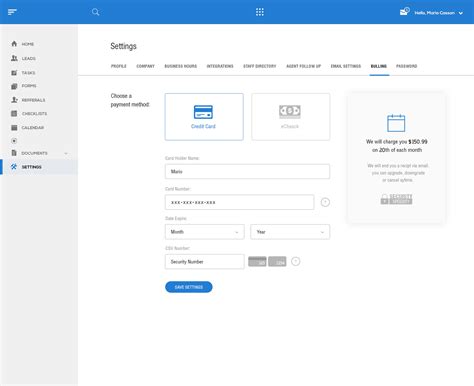
Task: Click the billing calendar icon
Action: (x=396, y=123)
